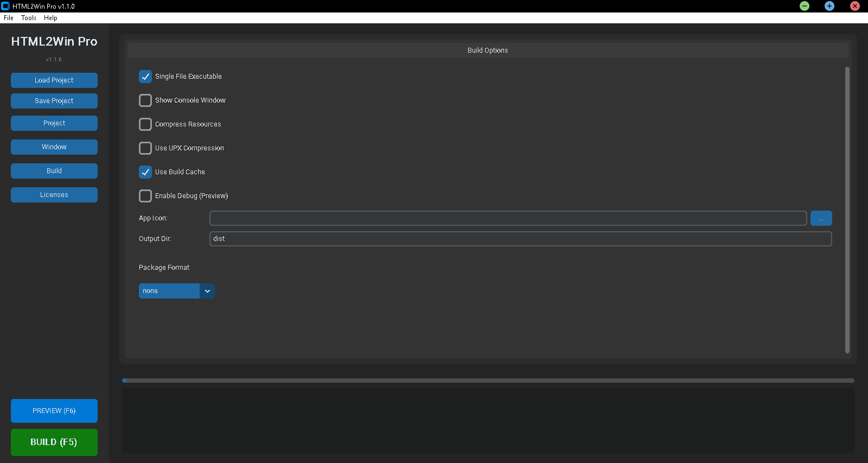Open the File menu

point(9,18)
